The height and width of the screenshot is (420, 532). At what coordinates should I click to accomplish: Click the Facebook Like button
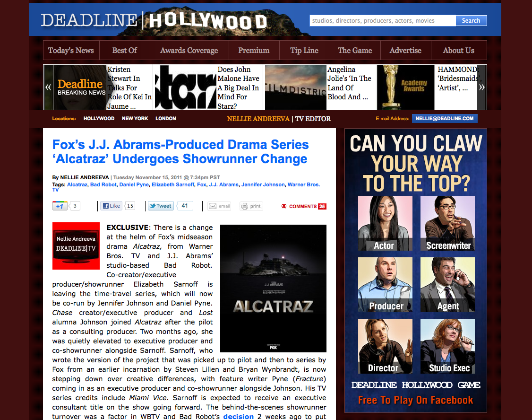coord(112,206)
